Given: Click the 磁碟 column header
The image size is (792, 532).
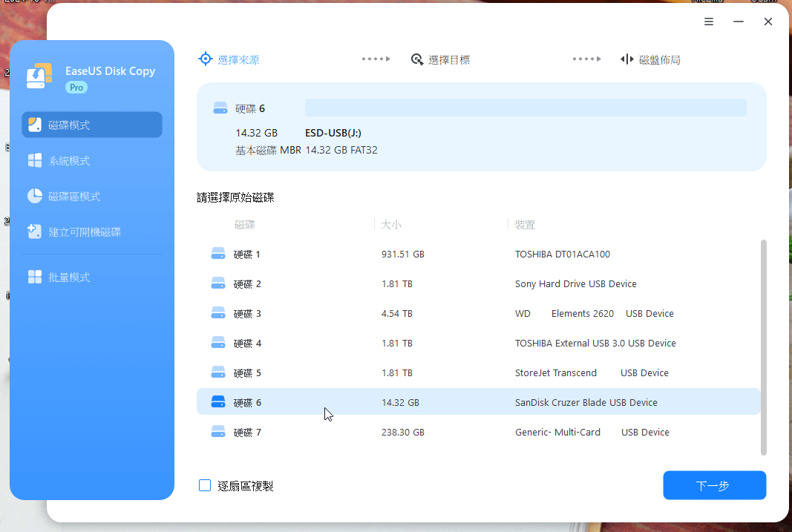Looking at the screenshot, I should click(x=245, y=225).
